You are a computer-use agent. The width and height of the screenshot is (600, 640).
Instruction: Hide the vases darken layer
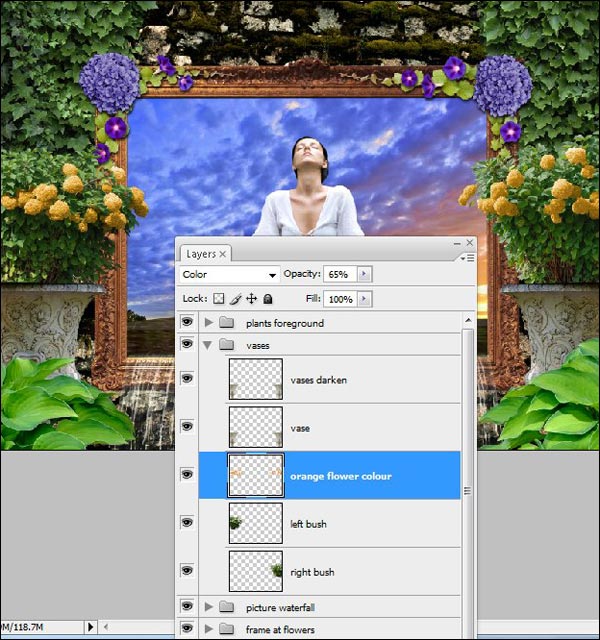point(187,378)
